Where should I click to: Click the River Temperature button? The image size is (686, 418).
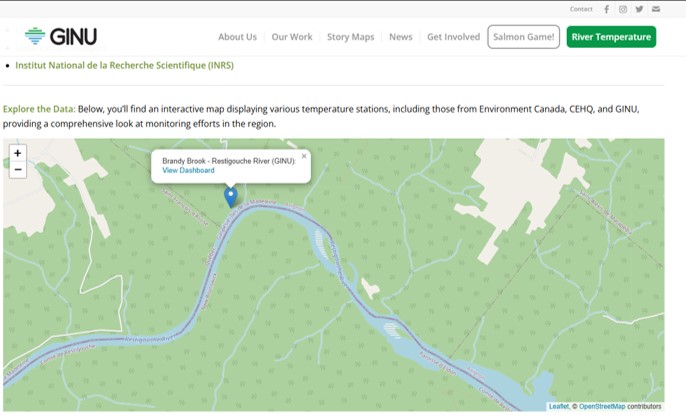[x=611, y=37]
